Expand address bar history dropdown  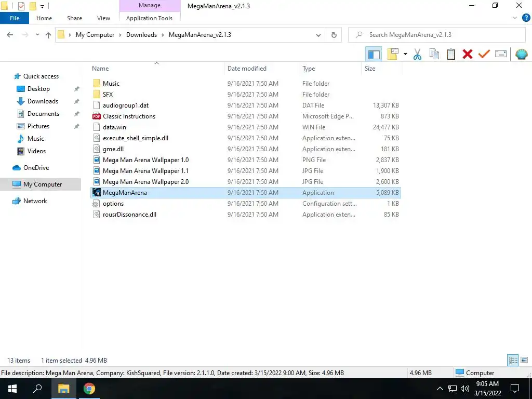[x=318, y=35]
